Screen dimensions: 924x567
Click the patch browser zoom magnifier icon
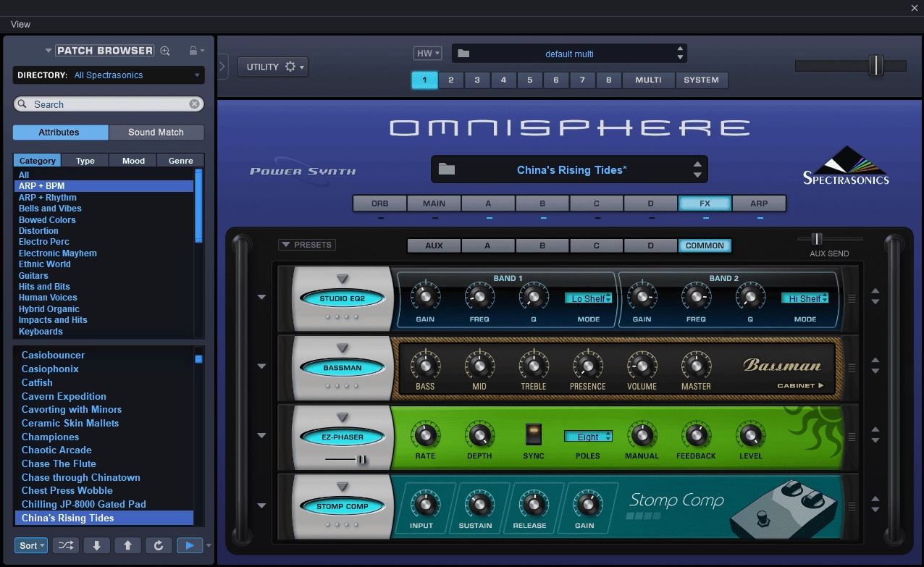coord(165,51)
